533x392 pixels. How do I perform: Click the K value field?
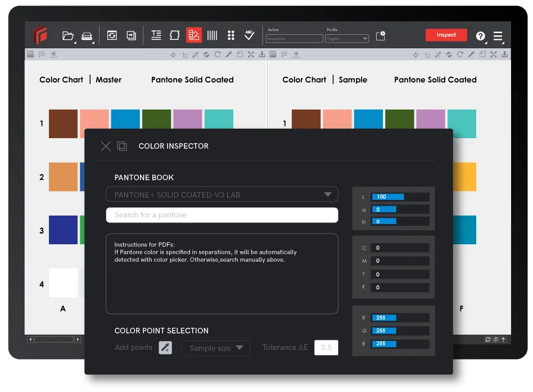pos(400,288)
